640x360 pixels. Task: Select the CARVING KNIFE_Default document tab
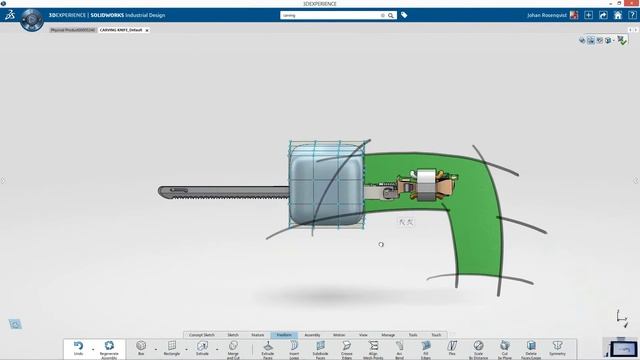[121, 30]
